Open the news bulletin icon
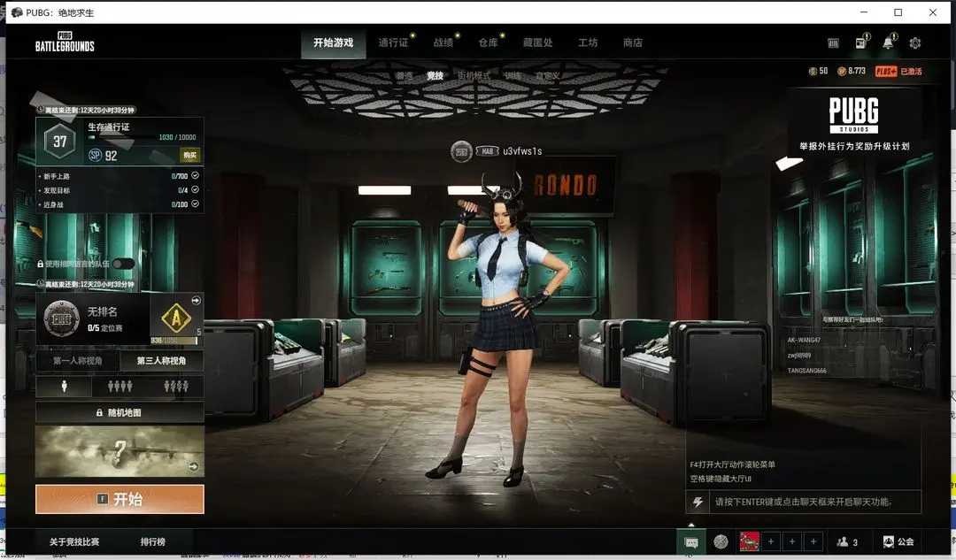This screenshot has width=956, height=560. (861, 42)
